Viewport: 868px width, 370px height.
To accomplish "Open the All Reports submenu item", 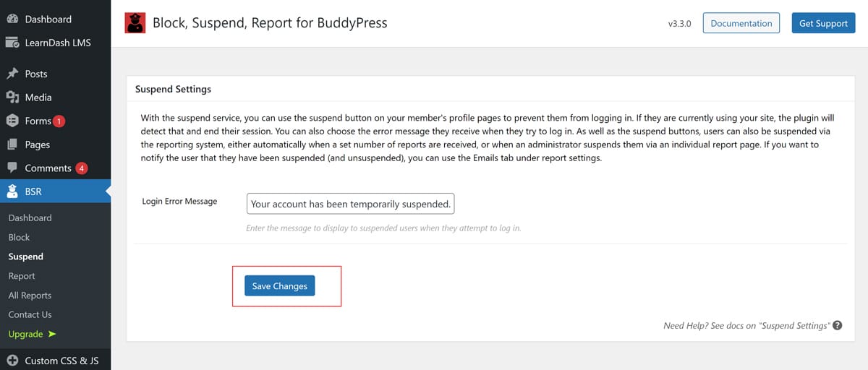I will (x=30, y=295).
